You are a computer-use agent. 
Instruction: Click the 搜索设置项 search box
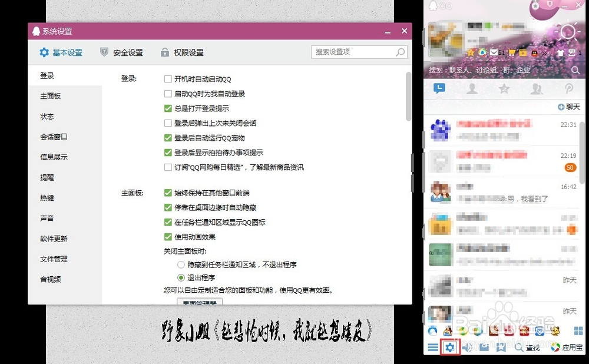(x=359, y=52)
